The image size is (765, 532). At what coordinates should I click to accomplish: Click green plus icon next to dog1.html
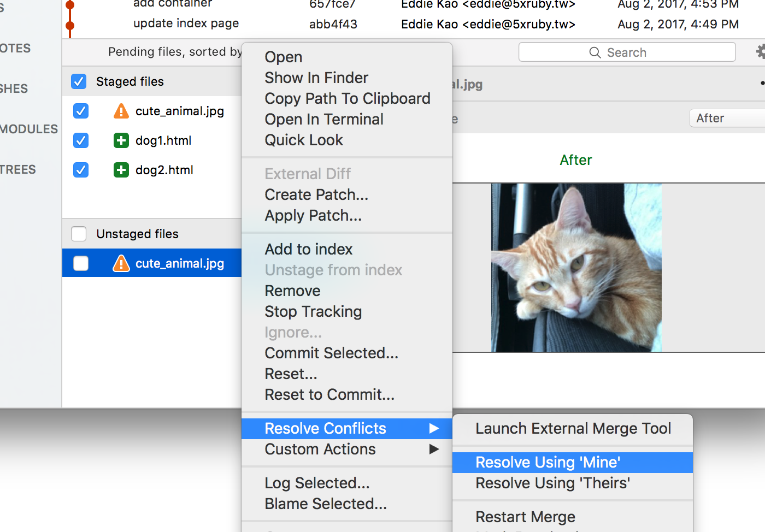point(121,141)
